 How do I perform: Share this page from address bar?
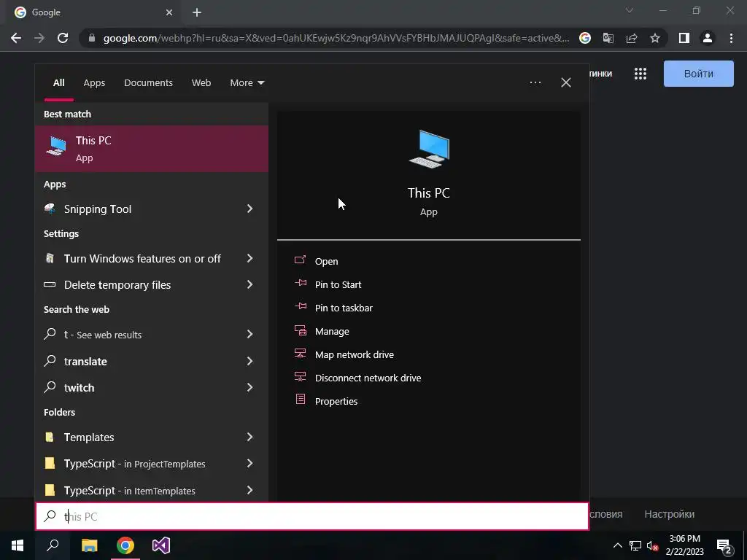click(632, 38)
